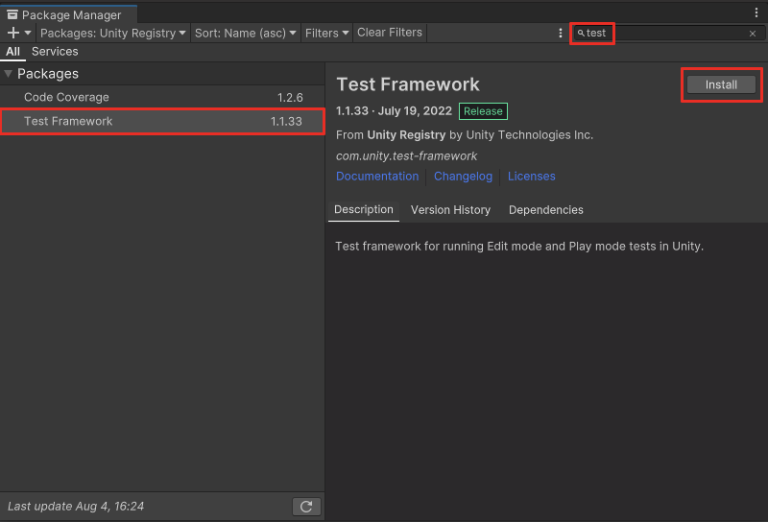Open the Changelog link
Screen dimensions: 768x522
tap(463, 176)
